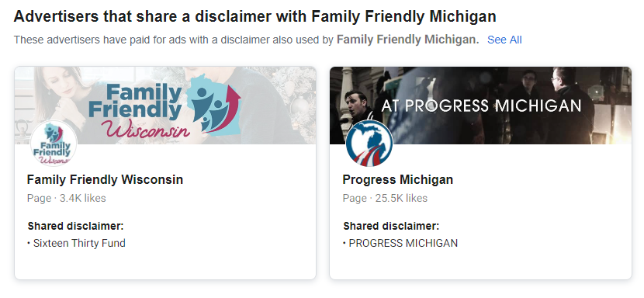Click the Advertisers that share a disclaimer heading
The width and height of the screenshot is (644, 298).
(x=254, y=16)
